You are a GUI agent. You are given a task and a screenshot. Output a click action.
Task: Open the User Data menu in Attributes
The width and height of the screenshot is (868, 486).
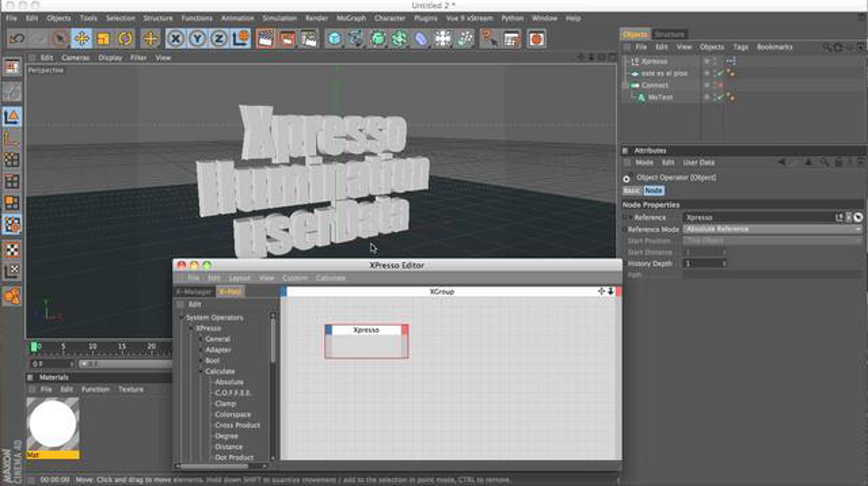[x=698, y=162]
